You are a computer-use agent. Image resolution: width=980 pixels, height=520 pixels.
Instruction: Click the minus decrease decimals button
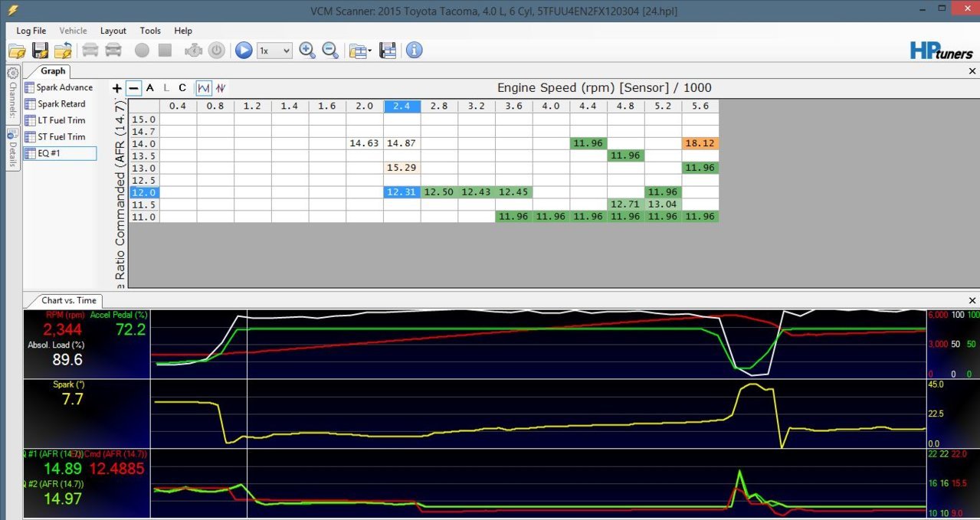133,88
